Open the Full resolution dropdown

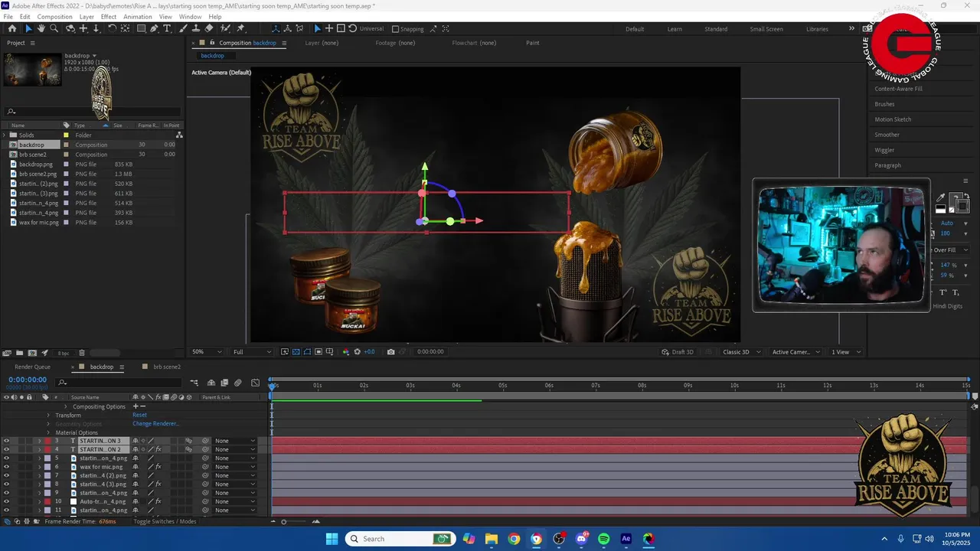pyautogui.click(x=253, y=351)
